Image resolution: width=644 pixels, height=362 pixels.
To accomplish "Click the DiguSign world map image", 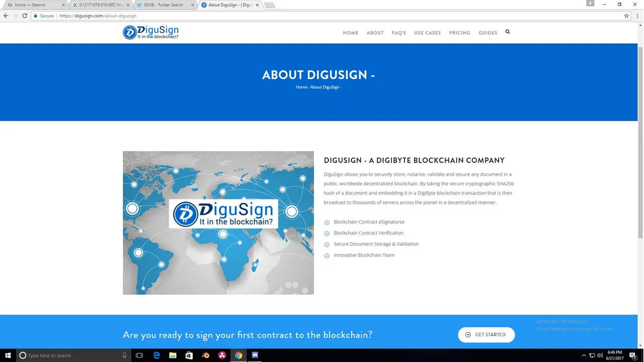I will [x=218, y=223].
